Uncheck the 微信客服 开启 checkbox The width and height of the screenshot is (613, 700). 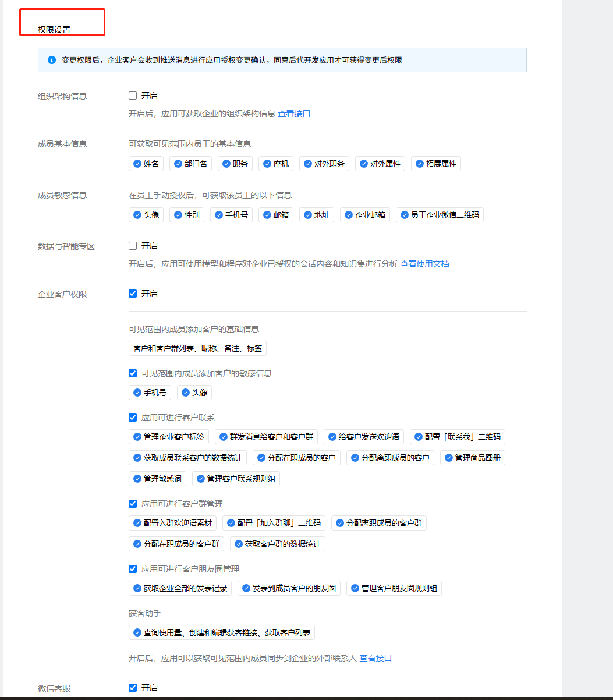[133, 688]
